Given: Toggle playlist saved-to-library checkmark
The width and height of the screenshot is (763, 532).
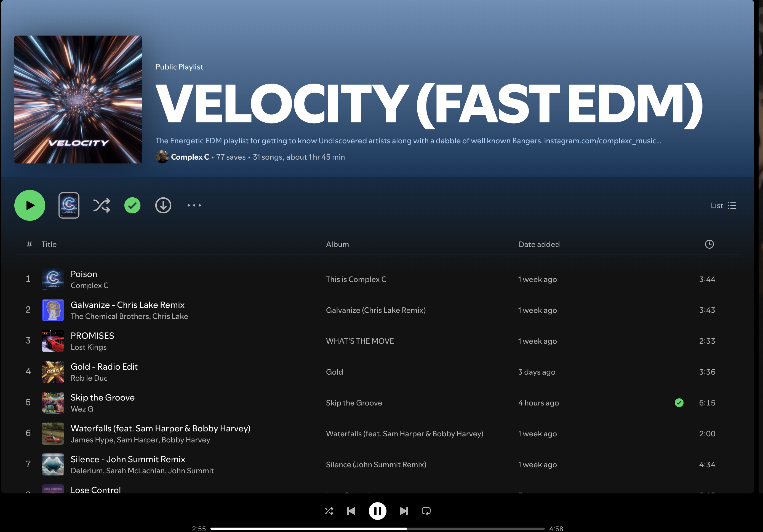Looking at the screenshot, I should pyautogui.click(x=132, y=206).
